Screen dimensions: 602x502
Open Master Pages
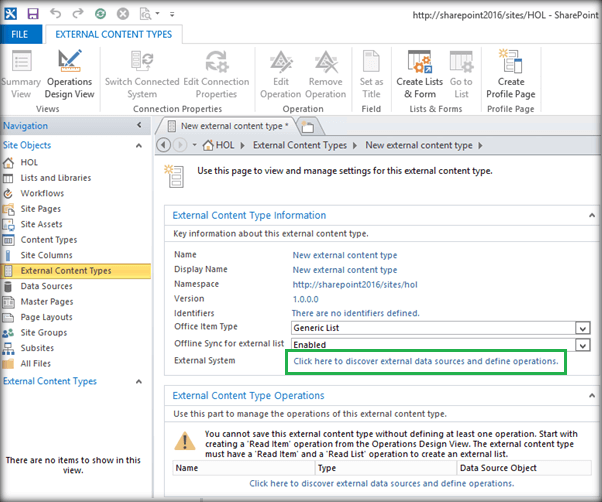coord(47,302)
